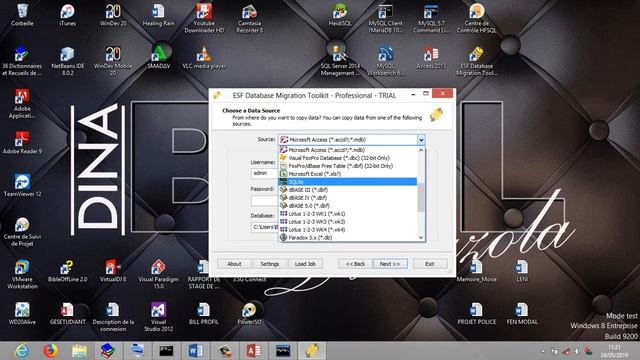The width and height of the screenshot is (640, 360).
Task: Click the Load Job button
Action: tap(305, 264)
